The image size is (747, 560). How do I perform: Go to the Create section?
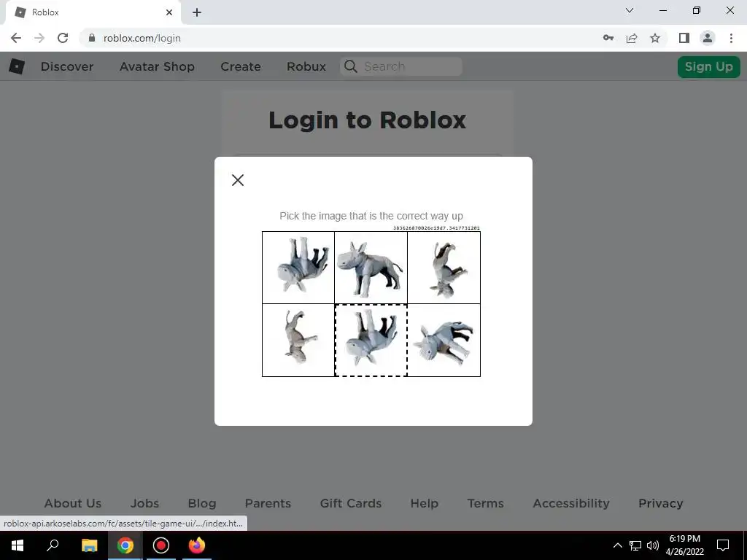tap(241, 66)
